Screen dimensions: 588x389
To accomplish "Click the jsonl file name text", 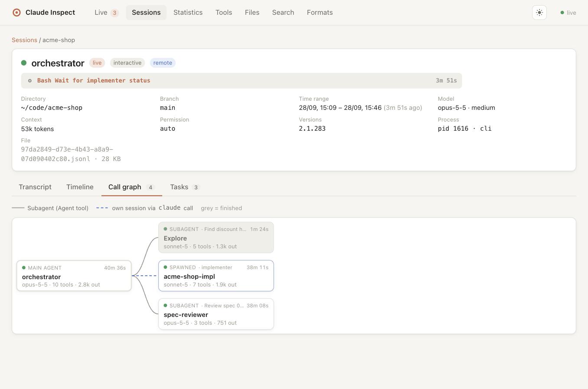I will pos(71,154).
